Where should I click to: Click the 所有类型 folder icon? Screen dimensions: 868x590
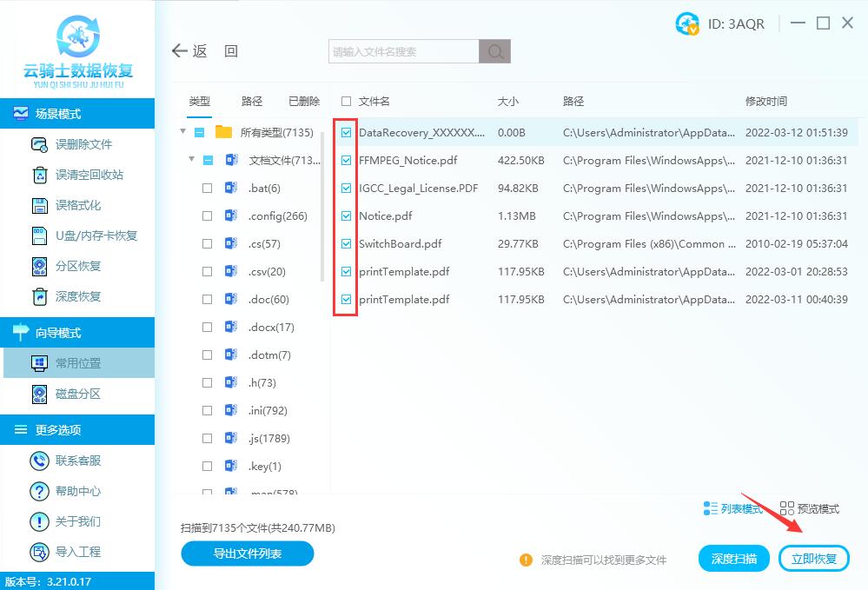tap(223, 132)
